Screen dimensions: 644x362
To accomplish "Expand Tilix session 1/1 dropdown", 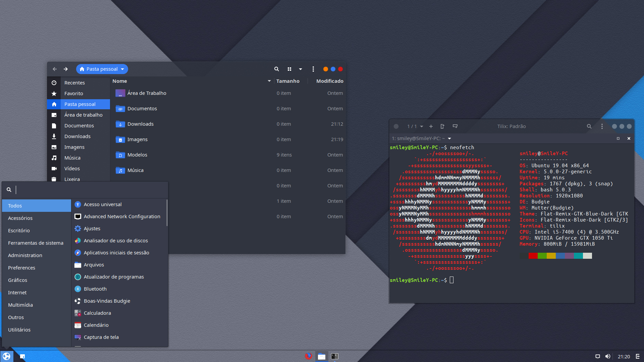I will tap(422, 126).
